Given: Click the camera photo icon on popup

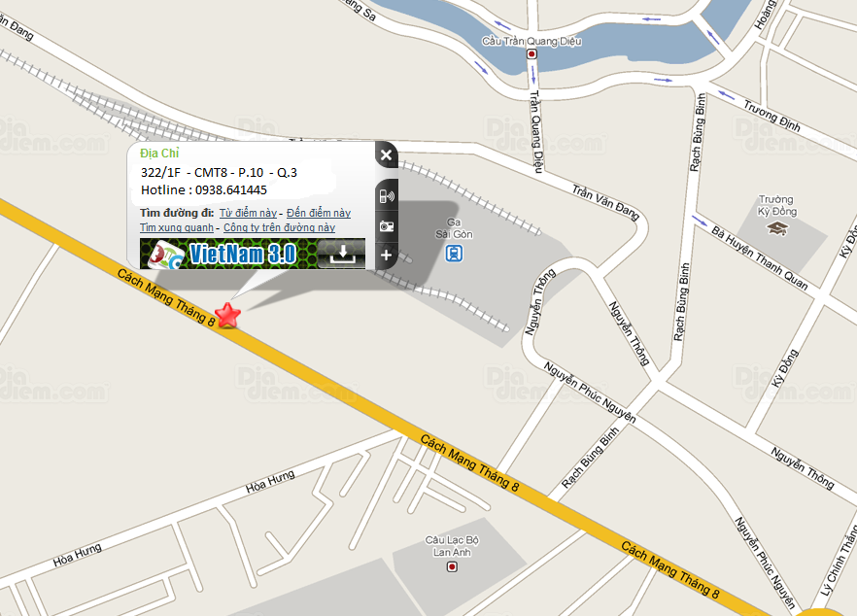Looking at the screenshot, I should click(387, 225).
